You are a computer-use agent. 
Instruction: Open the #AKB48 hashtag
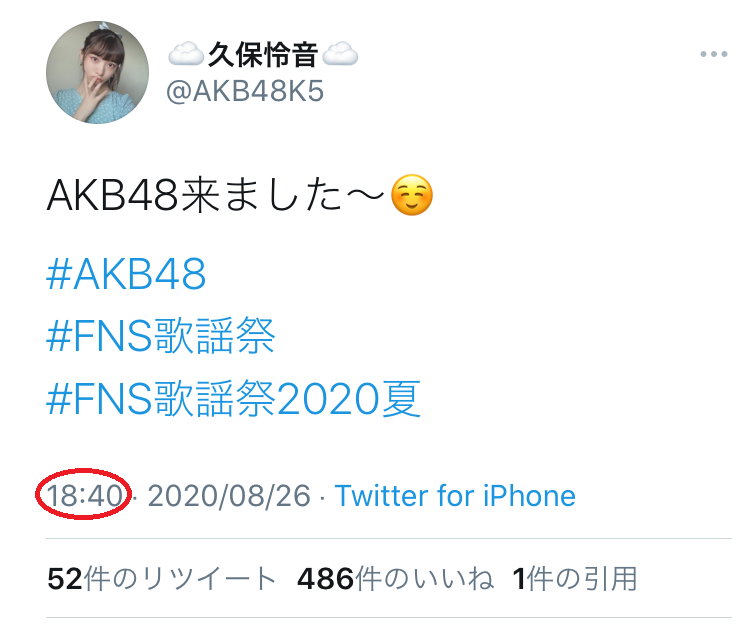(126, 274)
